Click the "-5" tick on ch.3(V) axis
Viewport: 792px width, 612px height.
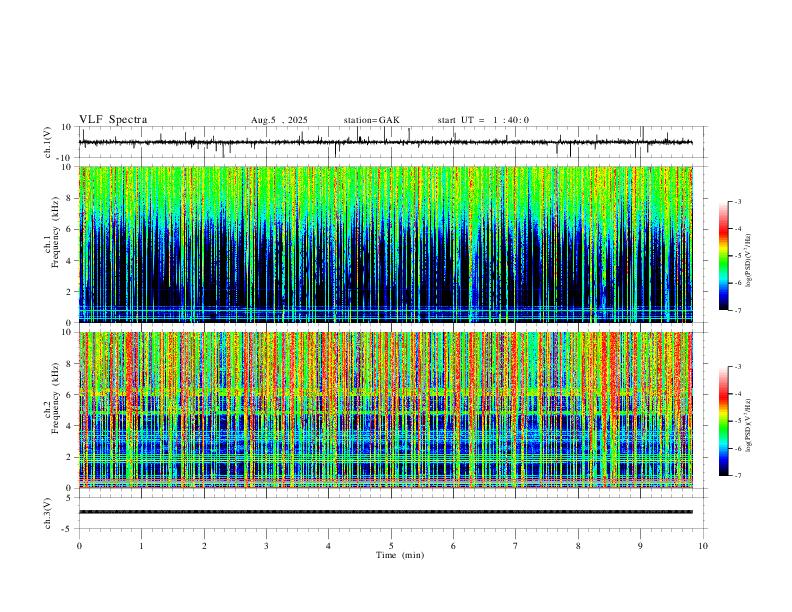click(68, 529)
